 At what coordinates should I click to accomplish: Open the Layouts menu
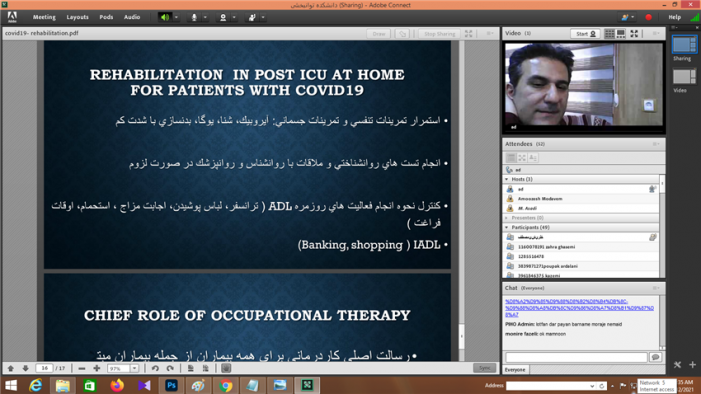tap(77, 17)
